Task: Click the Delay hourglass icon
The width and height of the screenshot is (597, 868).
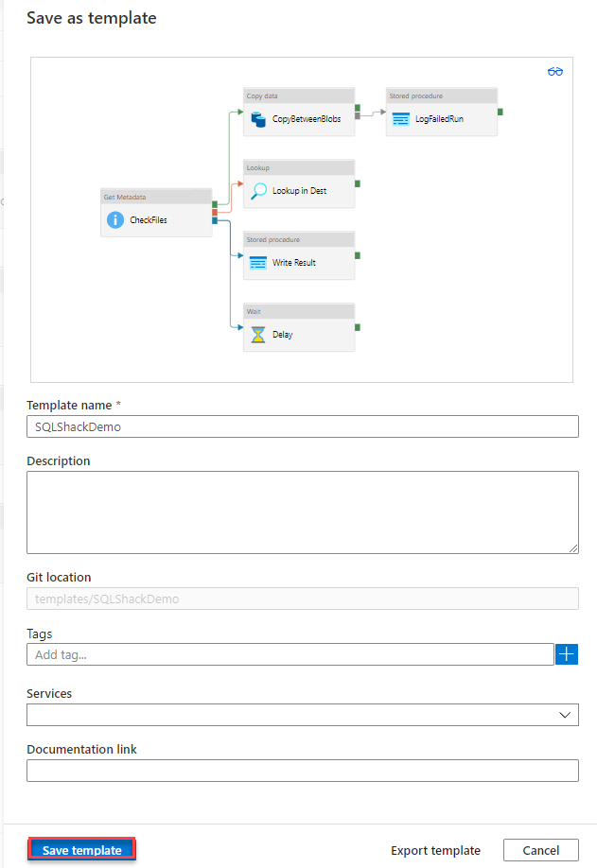Action: pyautogui.click(x=257, y=335)
